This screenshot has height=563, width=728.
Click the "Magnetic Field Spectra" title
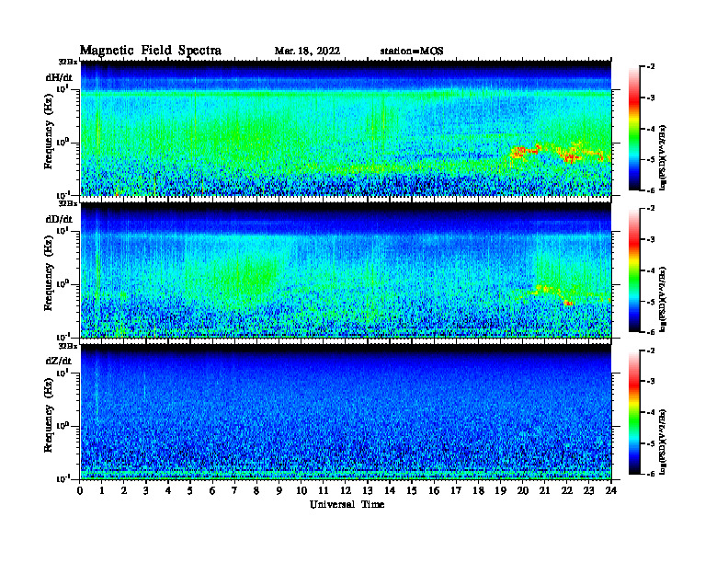coord(151,51)
